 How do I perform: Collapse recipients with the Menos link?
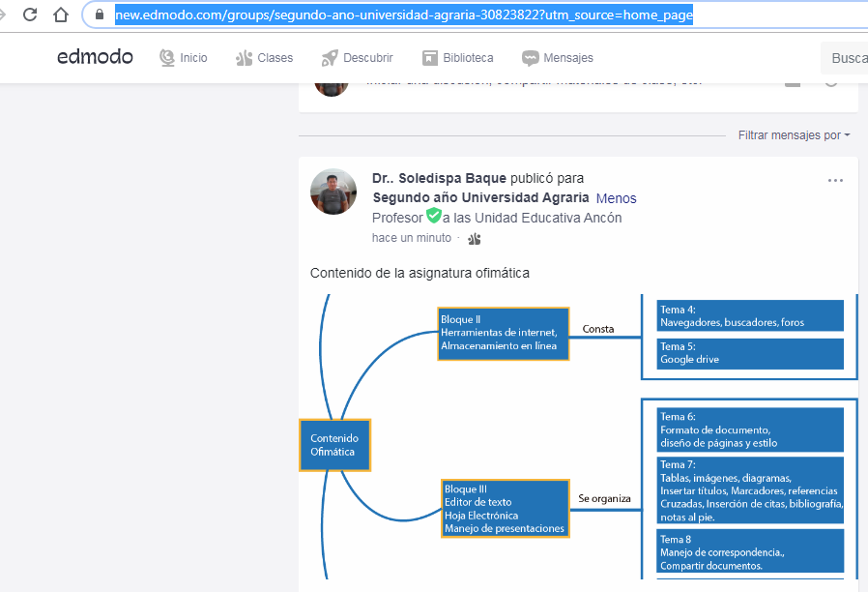(x=616, y=198)
